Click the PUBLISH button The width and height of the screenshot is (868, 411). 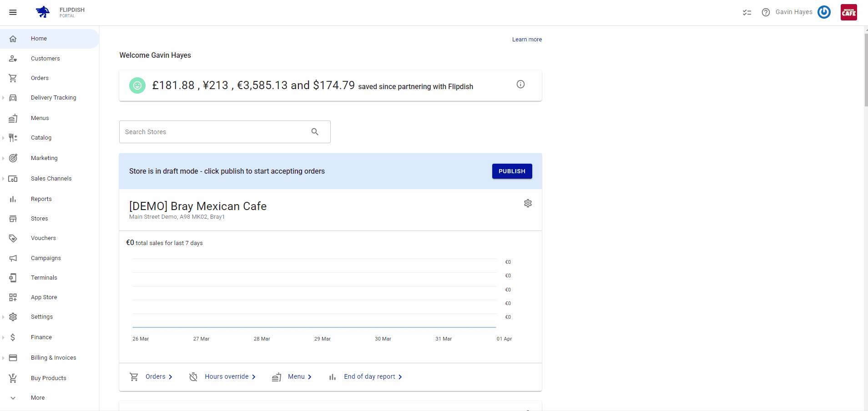click(x=512, y=171)
